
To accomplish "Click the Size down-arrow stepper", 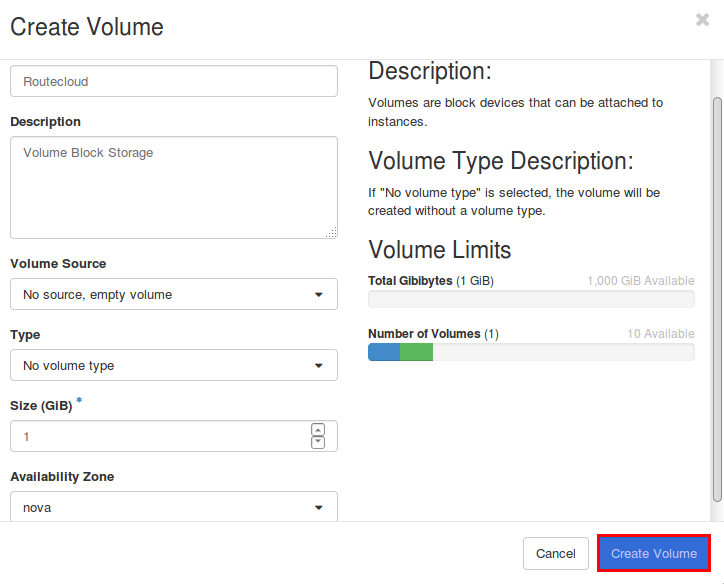I will pyautogui.click(x=318, y=442).
